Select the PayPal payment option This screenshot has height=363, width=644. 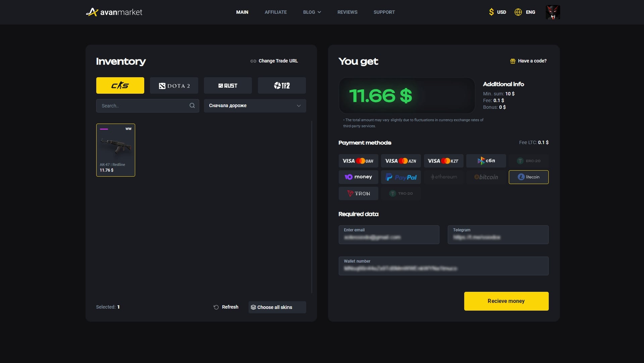(401, 177)
